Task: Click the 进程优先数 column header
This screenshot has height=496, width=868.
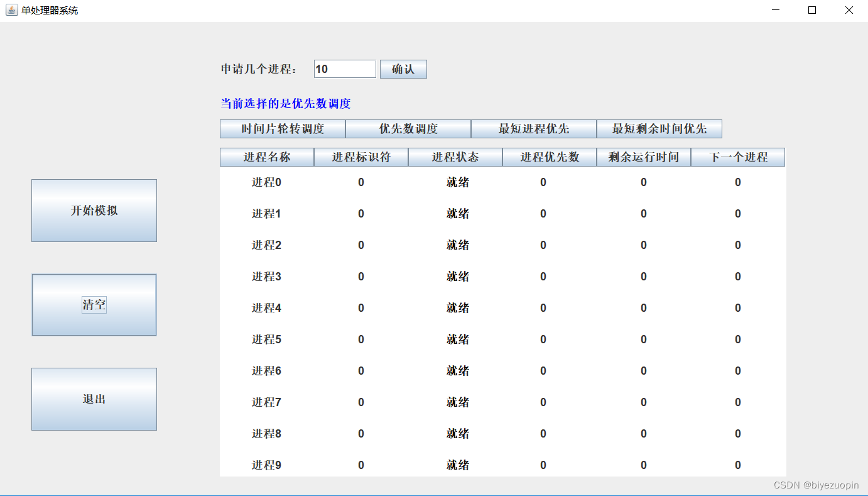Action: point(550,157)
